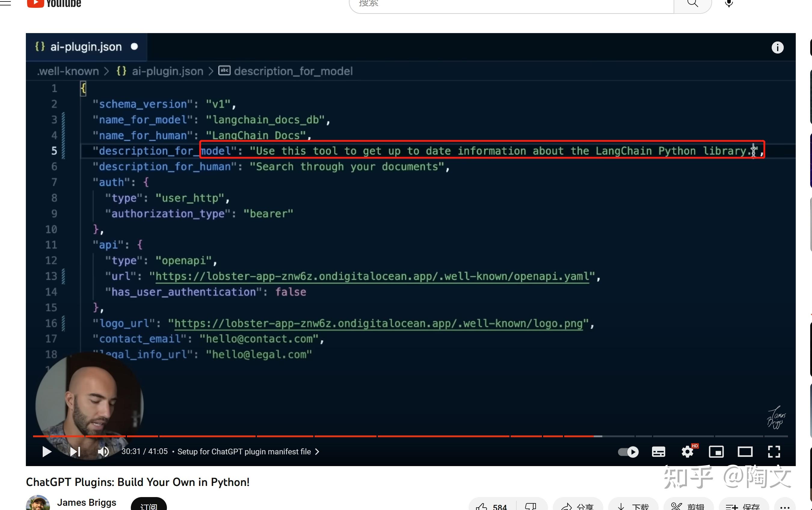Enable miniplayer mode
The width and height of the screenshot is (812, 510).
(716, 452)
